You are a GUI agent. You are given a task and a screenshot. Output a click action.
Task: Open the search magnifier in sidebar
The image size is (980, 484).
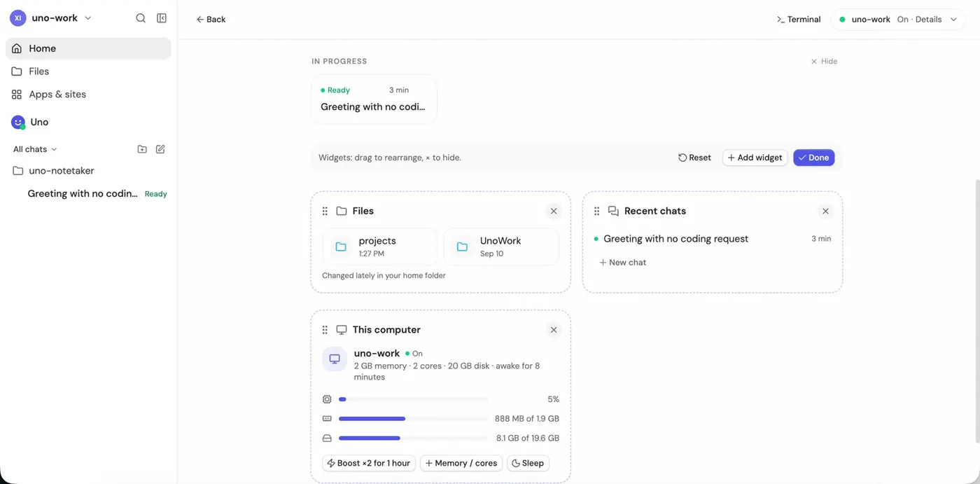[141, 18]
